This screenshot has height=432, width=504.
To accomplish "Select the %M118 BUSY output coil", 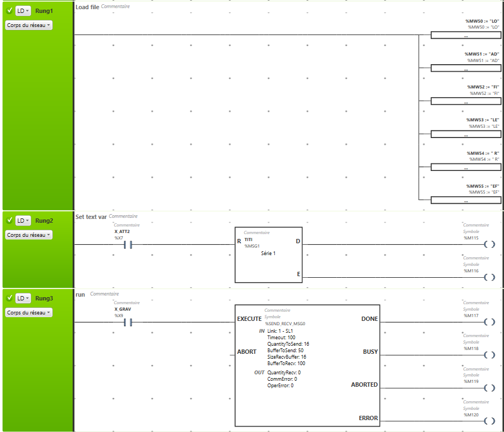I will point(489,355).
